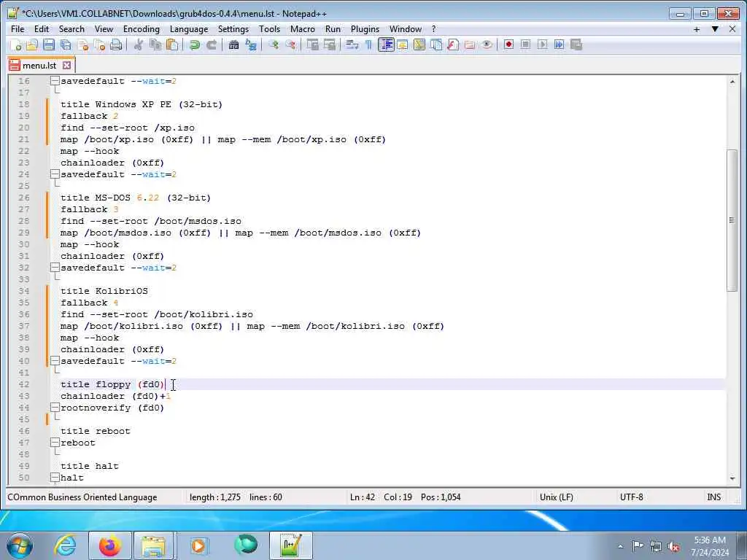Zoom out using the toolbar icon
Image resolution: width=747 pixels, height=560 pixels.
pos(290,44)
